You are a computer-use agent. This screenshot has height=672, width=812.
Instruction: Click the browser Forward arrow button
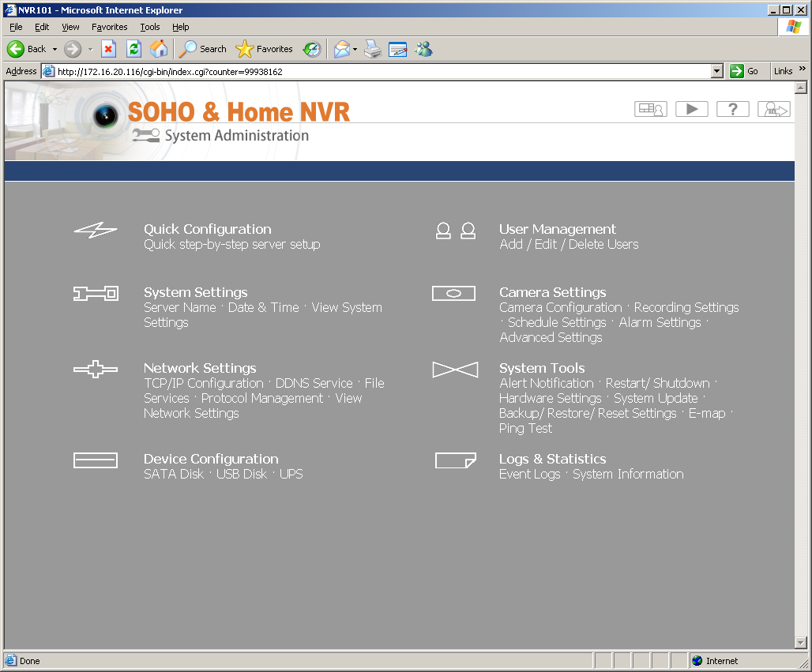[x=73, y=49]
